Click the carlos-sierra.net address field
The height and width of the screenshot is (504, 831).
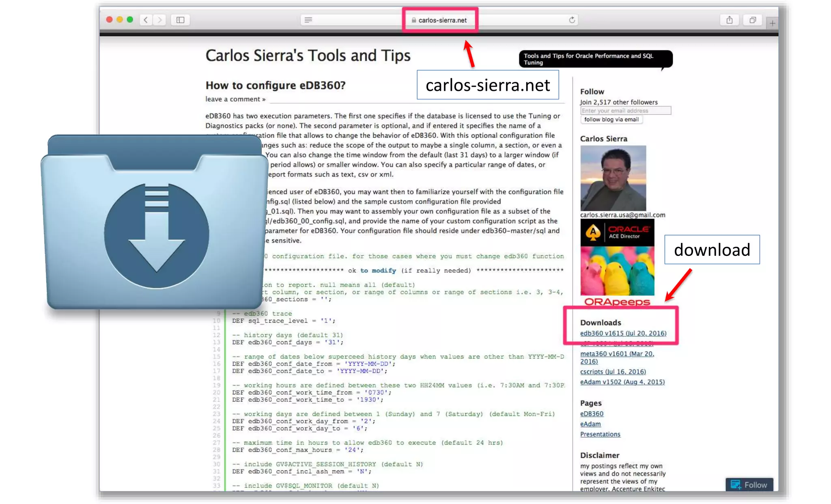tap(440, 20)
